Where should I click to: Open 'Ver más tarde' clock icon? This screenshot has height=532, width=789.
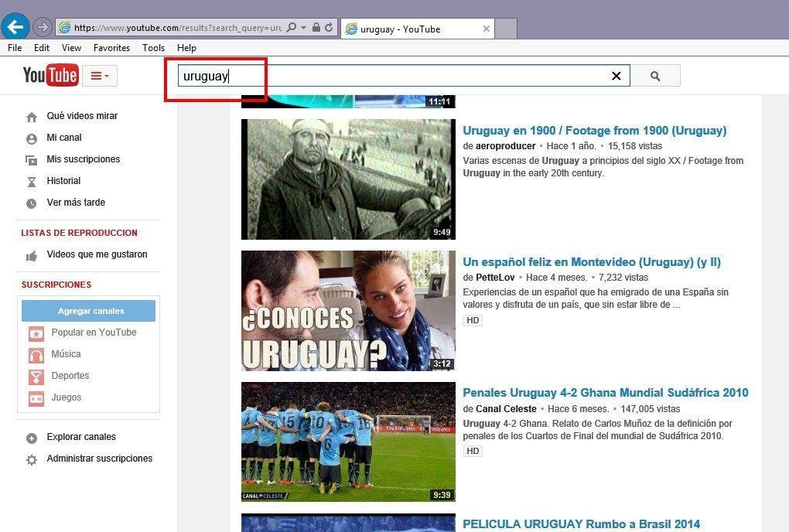click(31, 203)
